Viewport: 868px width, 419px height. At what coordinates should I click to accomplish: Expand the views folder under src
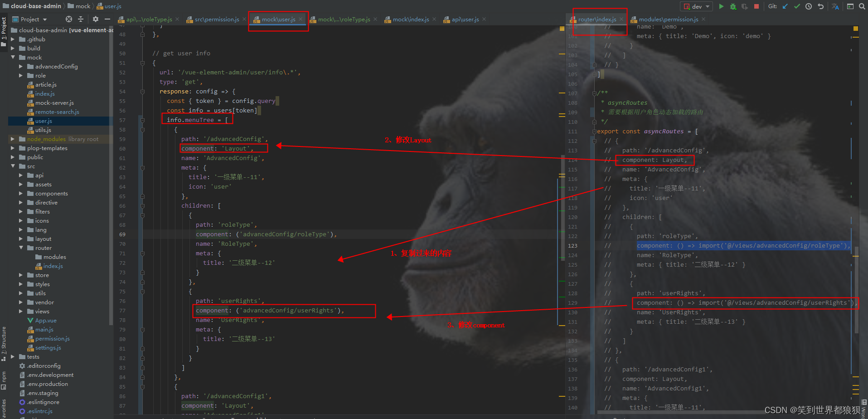tap(21, 312)
